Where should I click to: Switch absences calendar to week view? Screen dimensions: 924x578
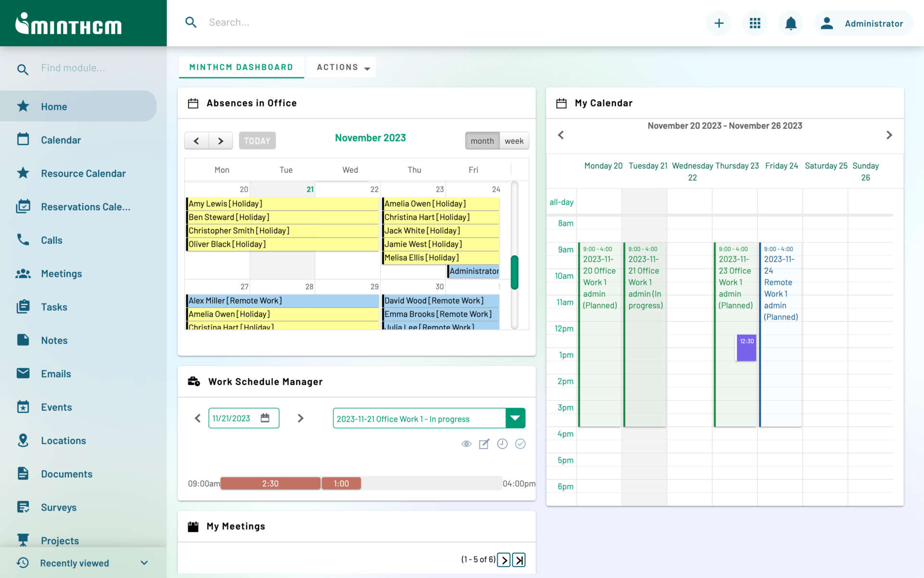tap(514, 141)
